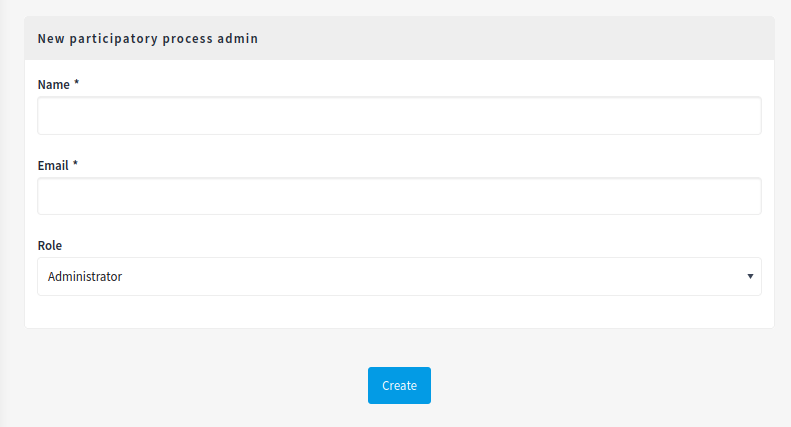This screenshot has height=427, width=791.
Task: Click the page background beside the Create button
Action: click(555, 386)
